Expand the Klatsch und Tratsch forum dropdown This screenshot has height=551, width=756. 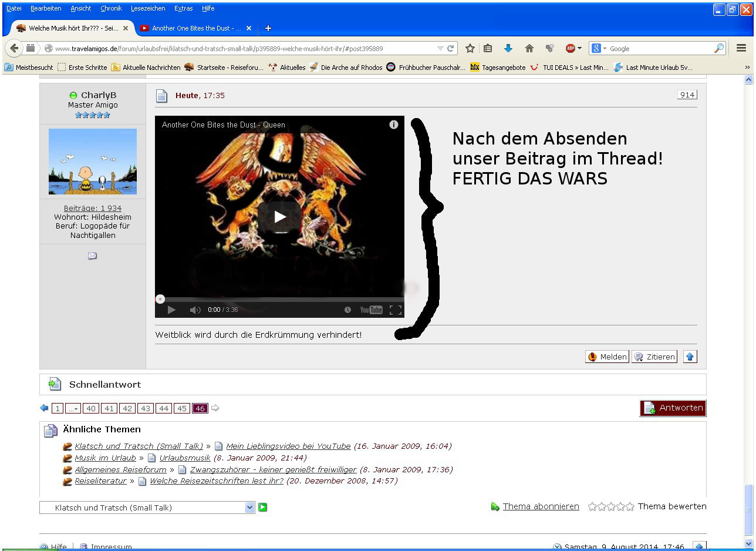point(250,508)
